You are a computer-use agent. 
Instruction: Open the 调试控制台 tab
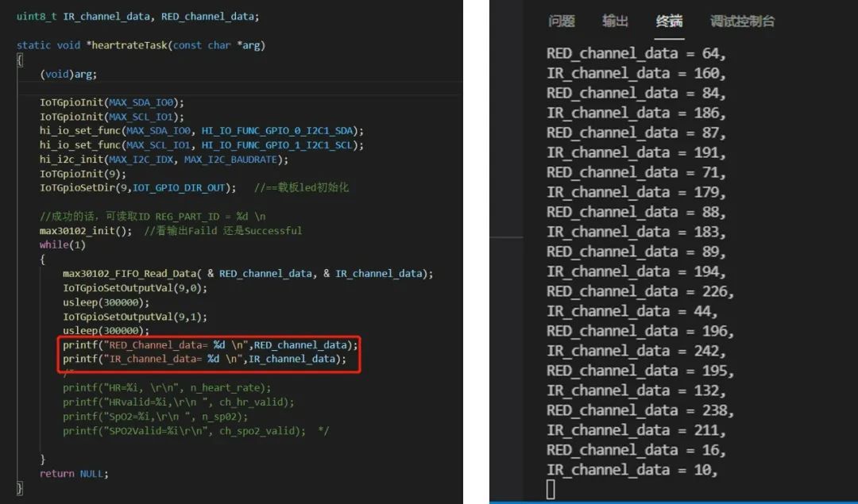pos(743,21)
